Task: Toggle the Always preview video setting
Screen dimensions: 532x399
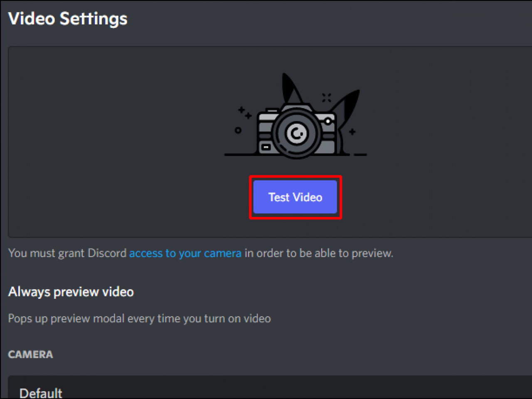Action: coord(71,291)
